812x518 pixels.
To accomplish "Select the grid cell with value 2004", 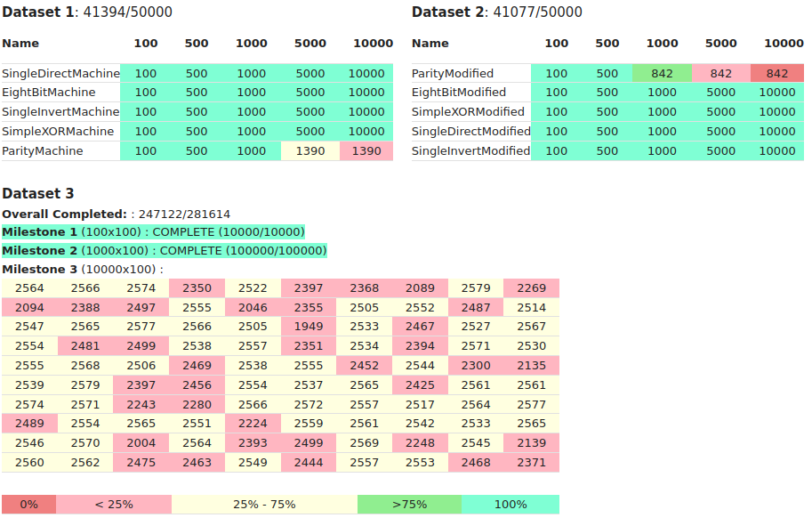I will [141, 443].
